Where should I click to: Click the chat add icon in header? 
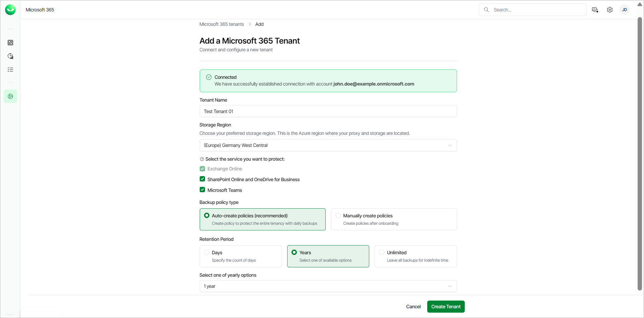point(595,10)
